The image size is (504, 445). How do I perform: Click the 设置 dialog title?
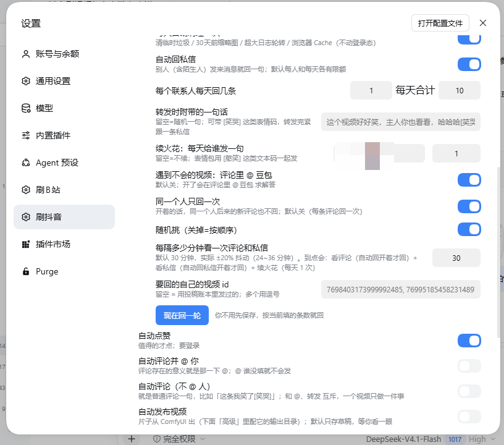(x=31, y=23)
